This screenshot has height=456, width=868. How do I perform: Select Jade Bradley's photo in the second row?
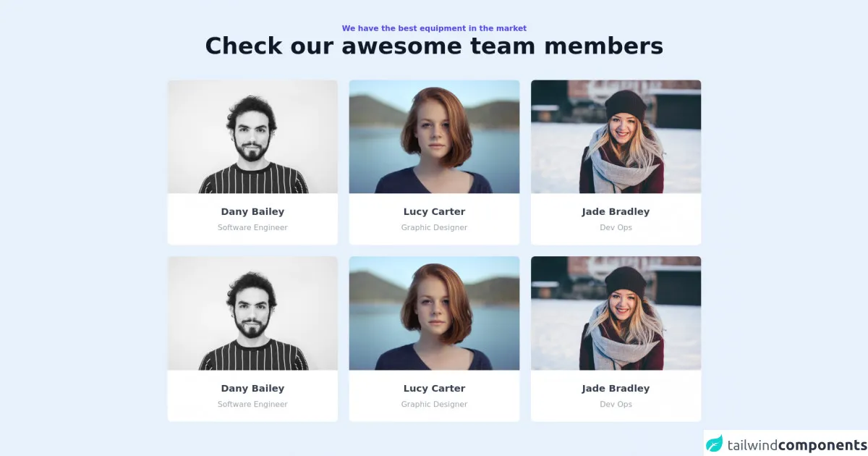(x=616, y=313)
